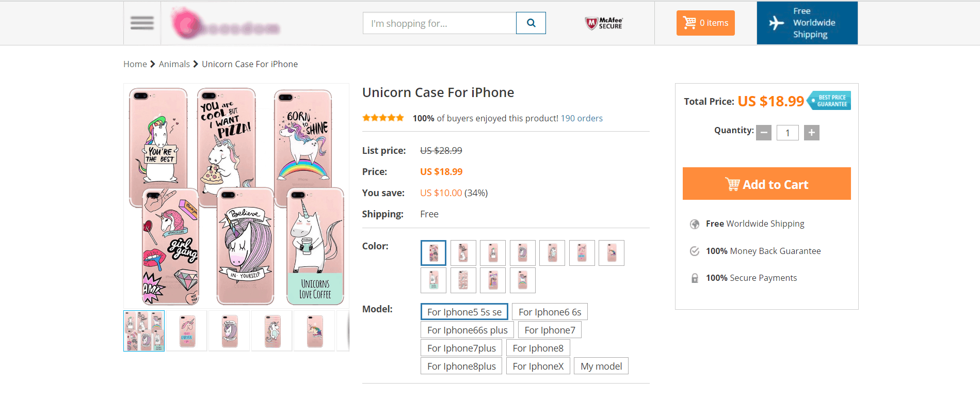Open the hamburger menu
The width and height of the screenshot is (980, 413).
pos(142,23)
